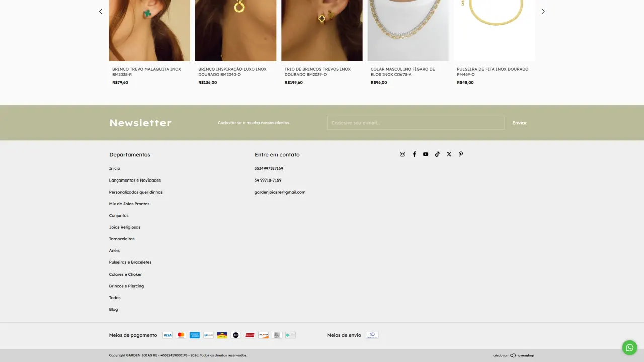Open the store's Instagram profile icon
This screenshot has height=362, width=644.
click(x=403, y=154)
